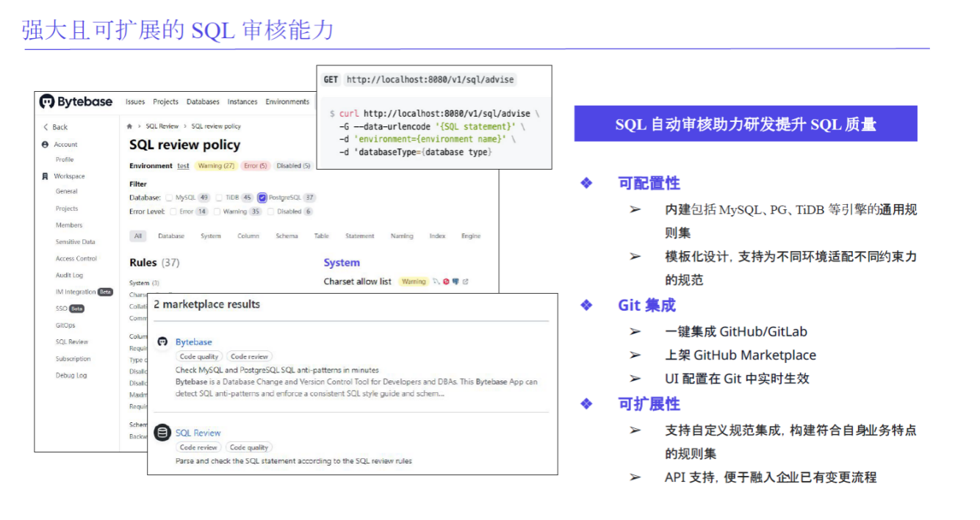
Task: Open IM Integration in the sidebar
Action: coord(76,292)
